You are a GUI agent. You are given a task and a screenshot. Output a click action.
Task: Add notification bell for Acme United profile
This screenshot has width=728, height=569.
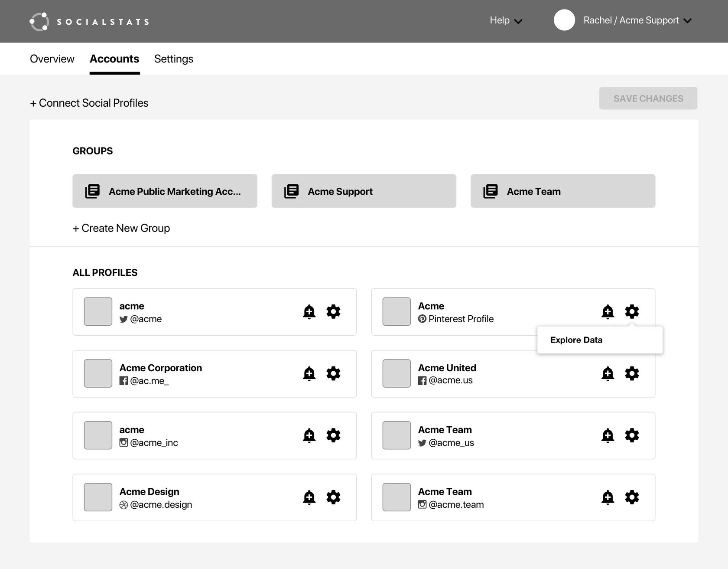pos(608,373)
